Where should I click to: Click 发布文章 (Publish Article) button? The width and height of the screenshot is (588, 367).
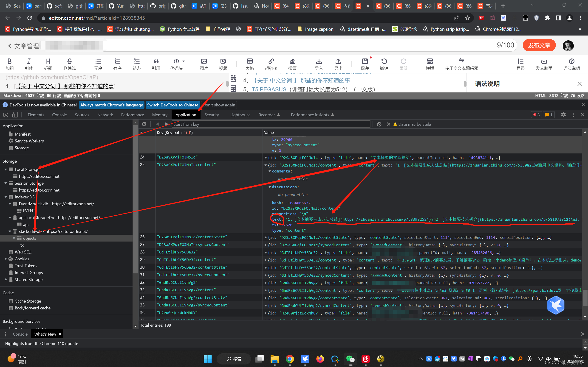point(541,45)
